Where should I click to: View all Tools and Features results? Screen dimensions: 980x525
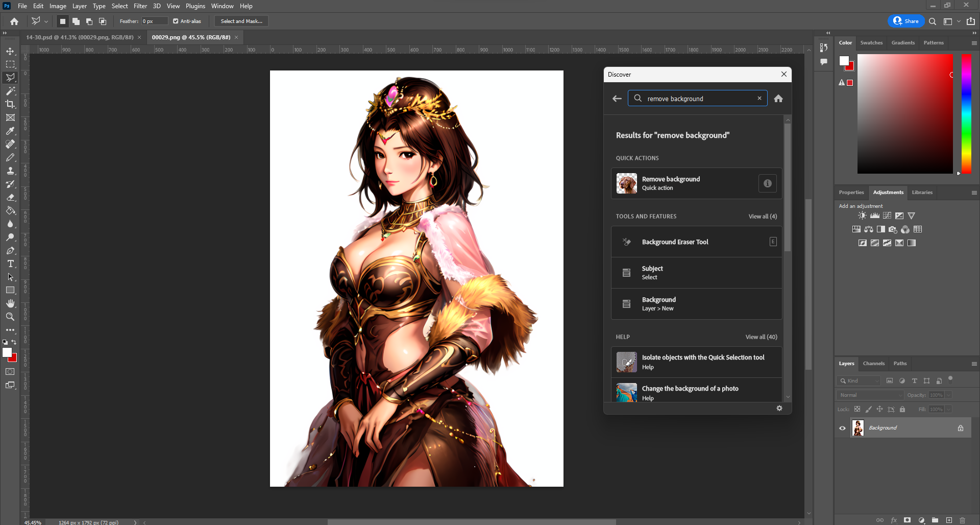pos(763,217)
